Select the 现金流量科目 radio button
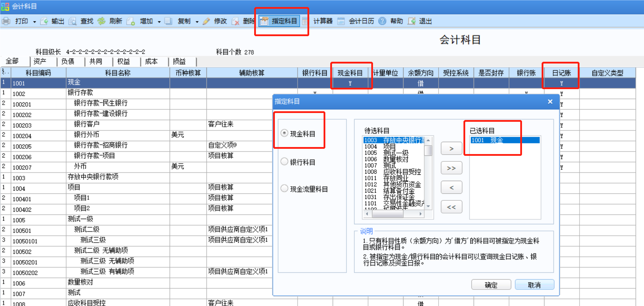This screenshot has height=306, width=644. click(285, 188)
